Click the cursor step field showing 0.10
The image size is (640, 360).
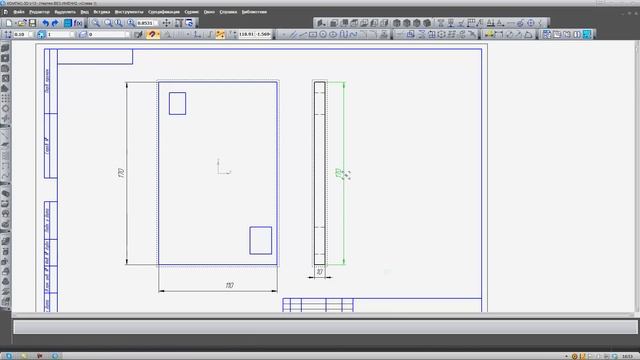pyautogui.click(x=21, y=35)
